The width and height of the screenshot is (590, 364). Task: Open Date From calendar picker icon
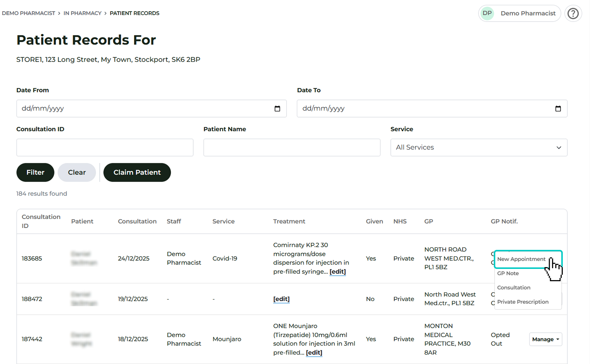click(277, 109)
